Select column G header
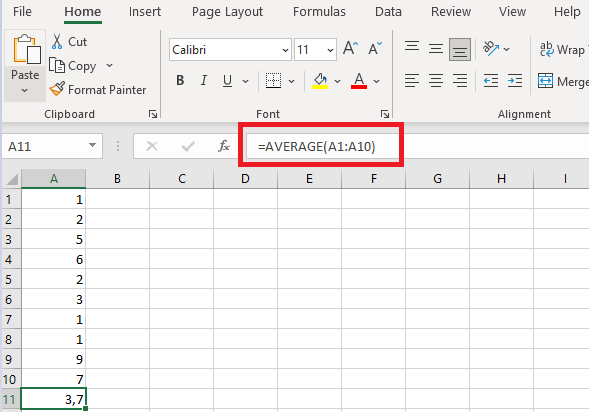Screen dimensions: 589x412 [437, 179]
